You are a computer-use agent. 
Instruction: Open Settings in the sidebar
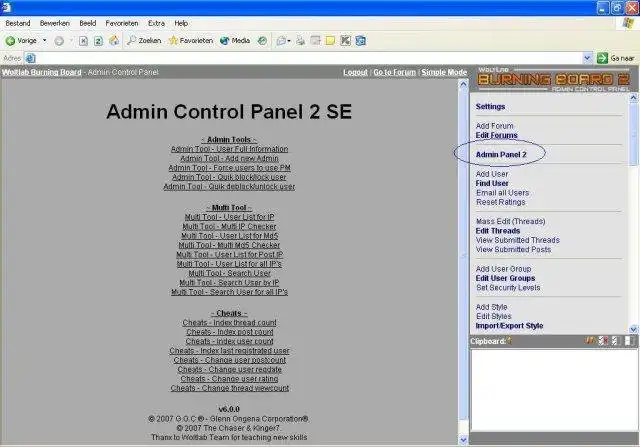click(x=490, y=107)
